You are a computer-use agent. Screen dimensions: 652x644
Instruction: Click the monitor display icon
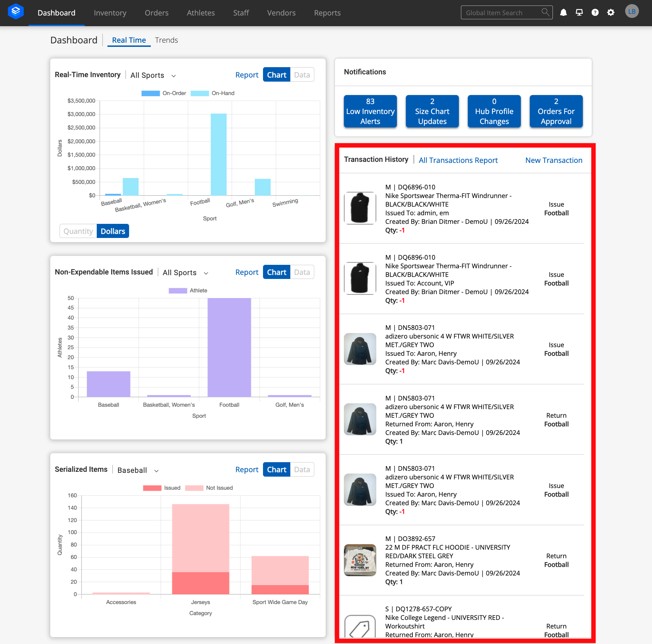[579, 13]
